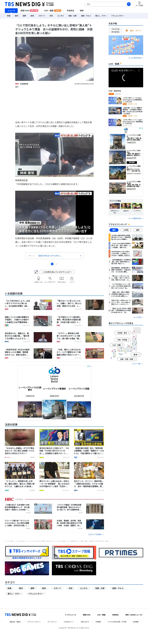Open JNNドローンDIG video thumbnail

point(115,206)
